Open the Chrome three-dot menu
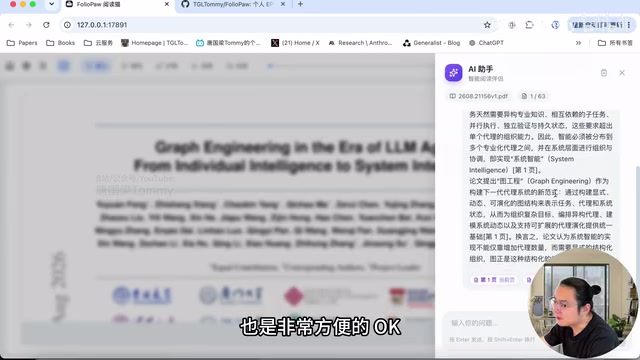640x360 pixels. 629,25
